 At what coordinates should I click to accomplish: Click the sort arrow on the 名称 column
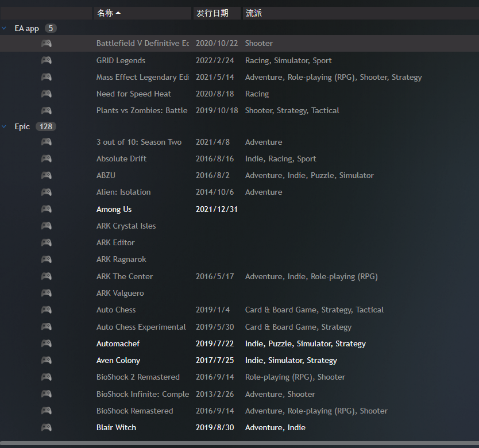click(x=118, y=13)
